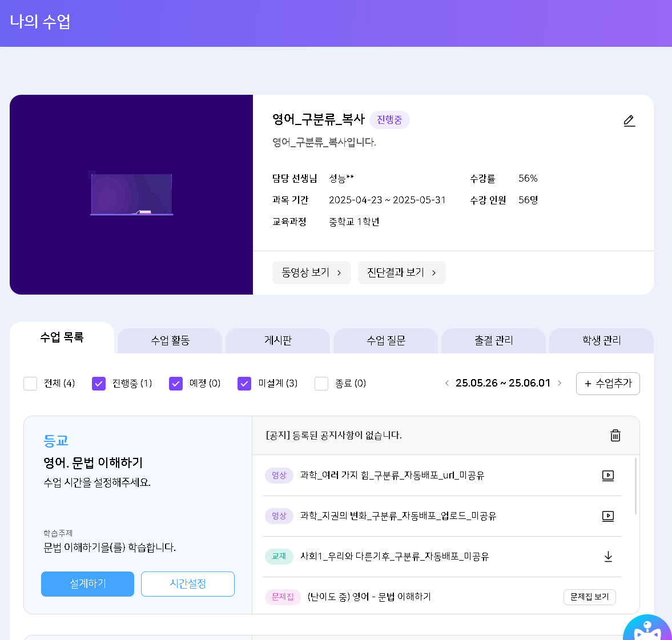The image size is (672, 640).
Task: Open 진단결과 보기 with chevron
Action: coord(401,273)
